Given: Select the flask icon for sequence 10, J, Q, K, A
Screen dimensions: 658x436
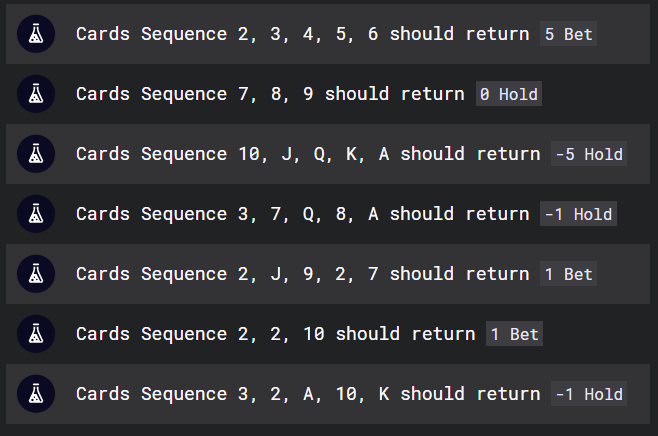Looking at the screenshot, I should click(x=36, y=154).
